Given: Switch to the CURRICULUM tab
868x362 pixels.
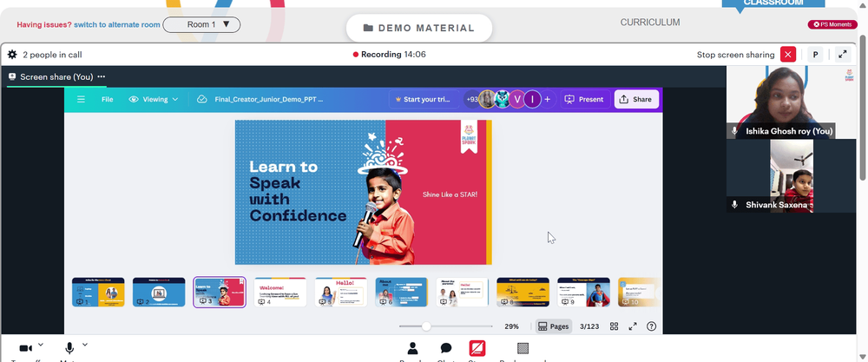Looking at the screenshot, I should coord(650,23).
